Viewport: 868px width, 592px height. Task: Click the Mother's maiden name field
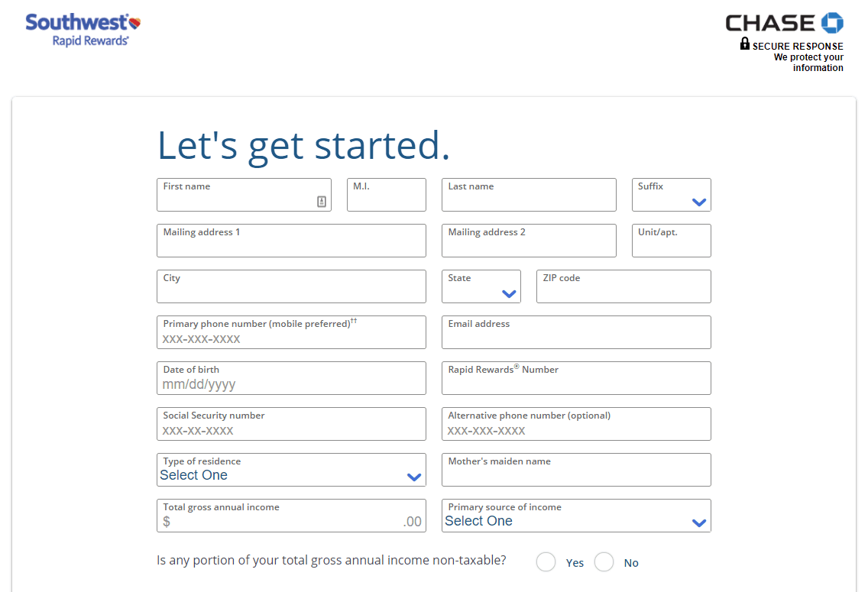click(x=576, y=471)
